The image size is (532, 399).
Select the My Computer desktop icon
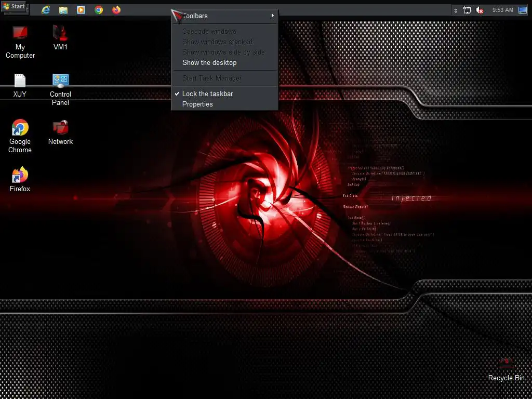point(20,42)
